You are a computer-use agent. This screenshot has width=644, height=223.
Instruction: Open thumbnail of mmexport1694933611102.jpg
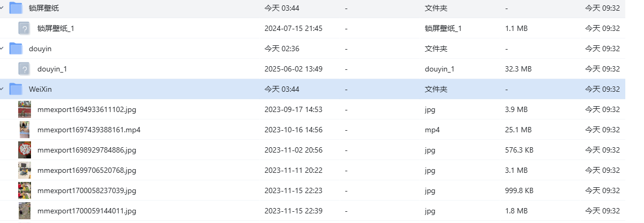[24, 109]
